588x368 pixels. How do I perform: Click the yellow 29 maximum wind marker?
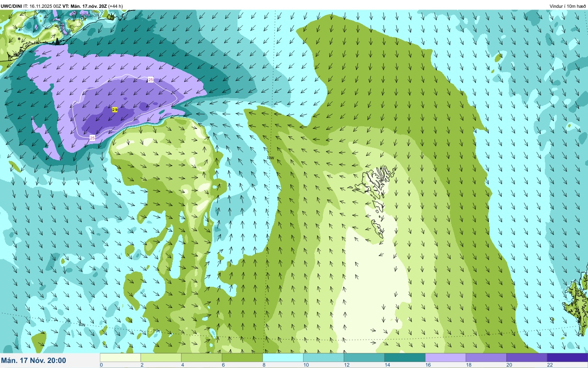115,110
